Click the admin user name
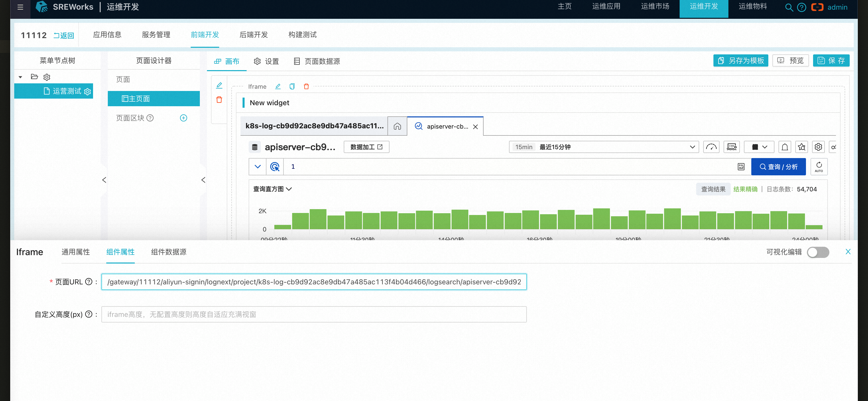868x401 pixels. [x=837, y=7]
